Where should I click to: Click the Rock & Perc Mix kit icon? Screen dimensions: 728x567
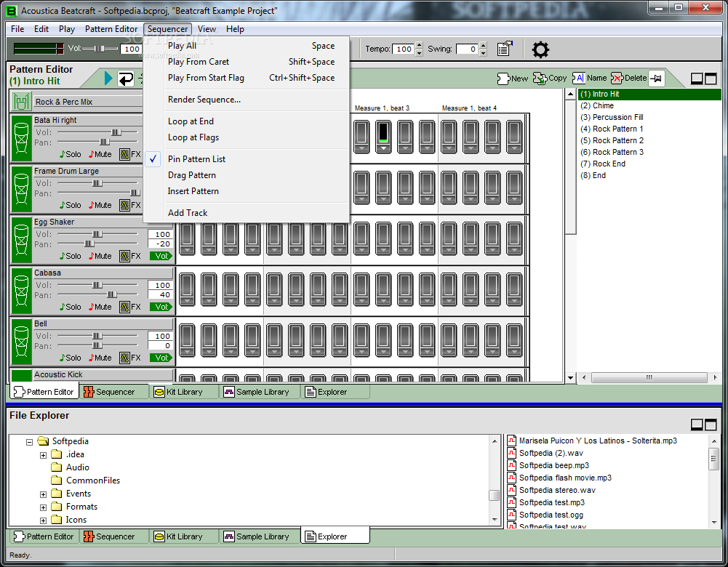pyautogui.click(x=21, y=102)
